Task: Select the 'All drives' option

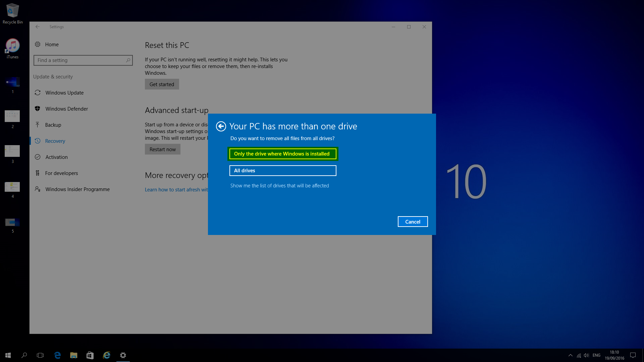Action: coord(282,171)
